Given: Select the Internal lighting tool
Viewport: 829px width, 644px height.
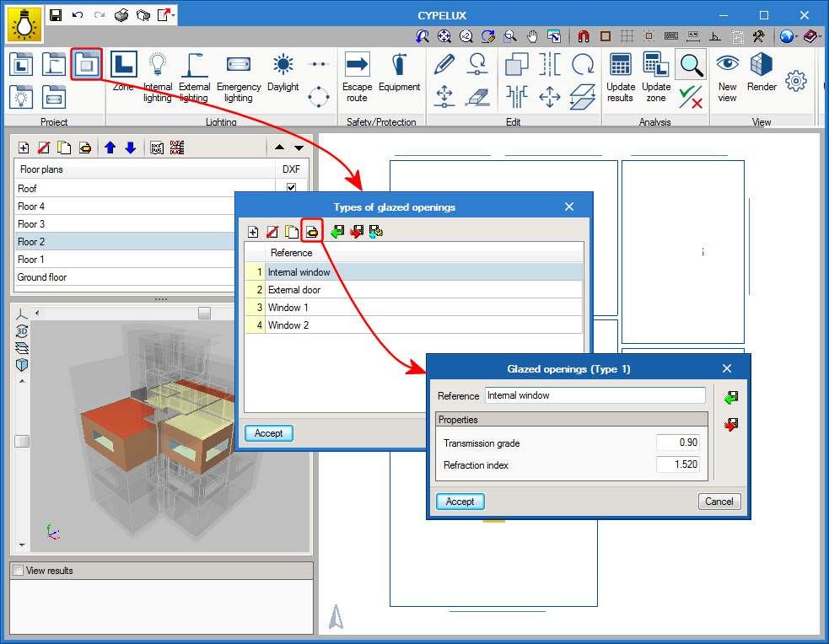Looking at the screenshot, I should click(158, 77).
